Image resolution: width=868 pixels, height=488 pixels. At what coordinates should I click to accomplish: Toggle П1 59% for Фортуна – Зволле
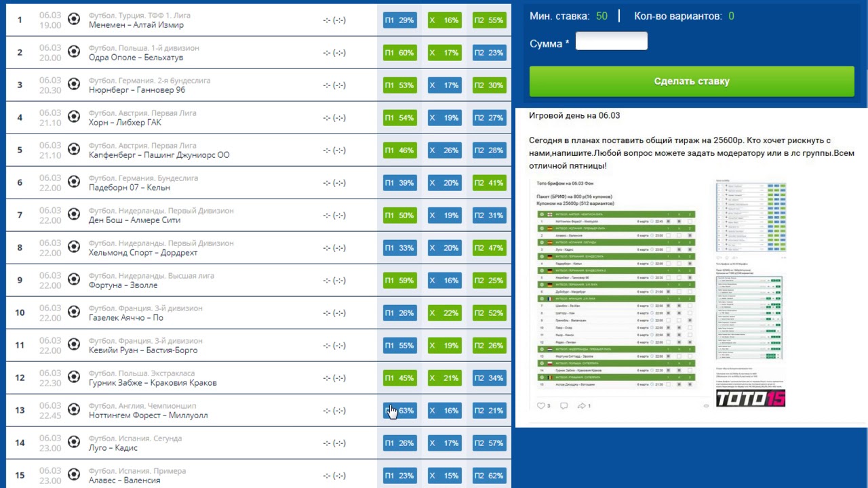(x=399, y=281)
